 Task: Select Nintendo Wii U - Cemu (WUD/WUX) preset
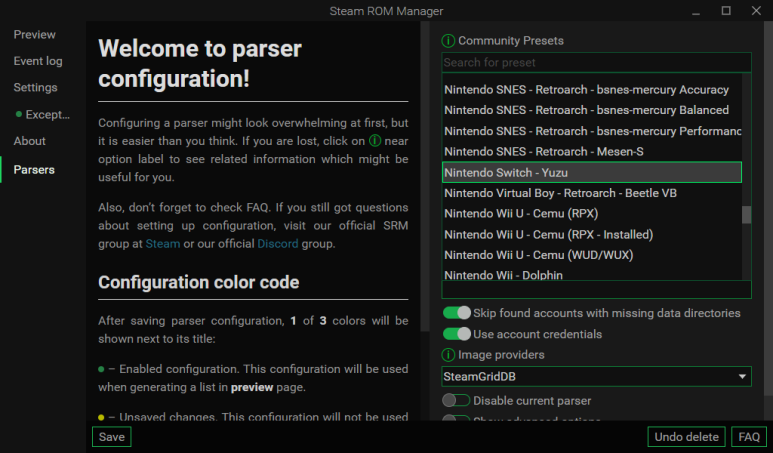pos(592,255)
